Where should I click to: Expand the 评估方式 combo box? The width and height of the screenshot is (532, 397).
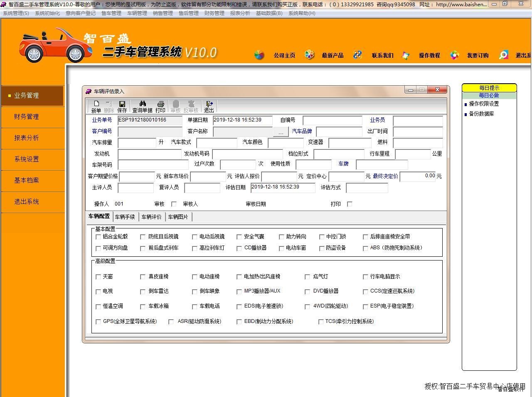tap(367, 188)
